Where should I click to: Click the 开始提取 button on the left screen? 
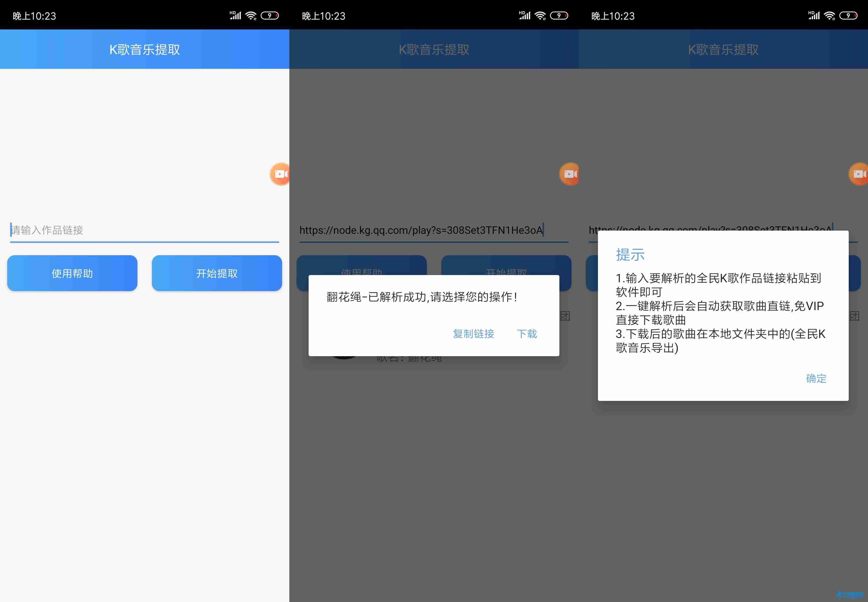click(217, 273)
